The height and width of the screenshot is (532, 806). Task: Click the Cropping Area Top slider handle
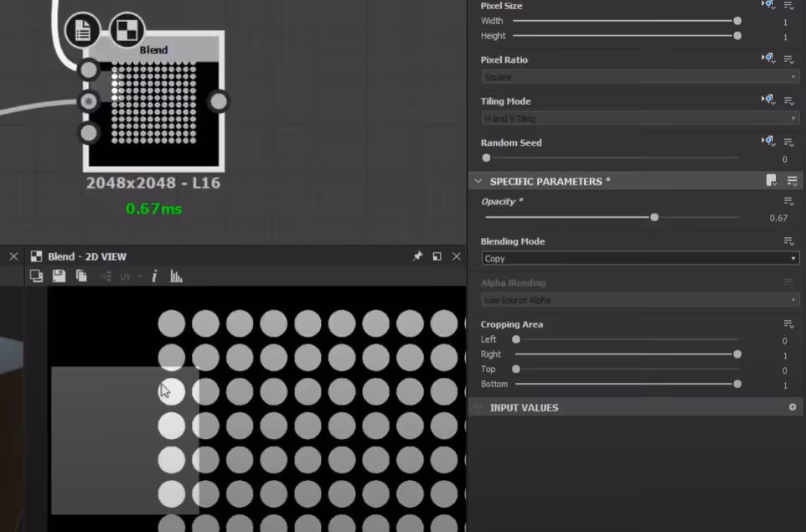516,369
